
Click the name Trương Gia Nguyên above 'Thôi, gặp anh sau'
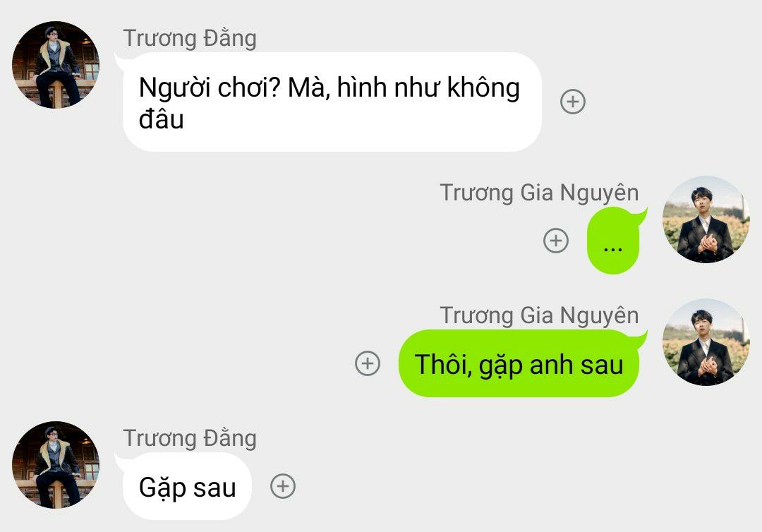(x=539, y=316)
